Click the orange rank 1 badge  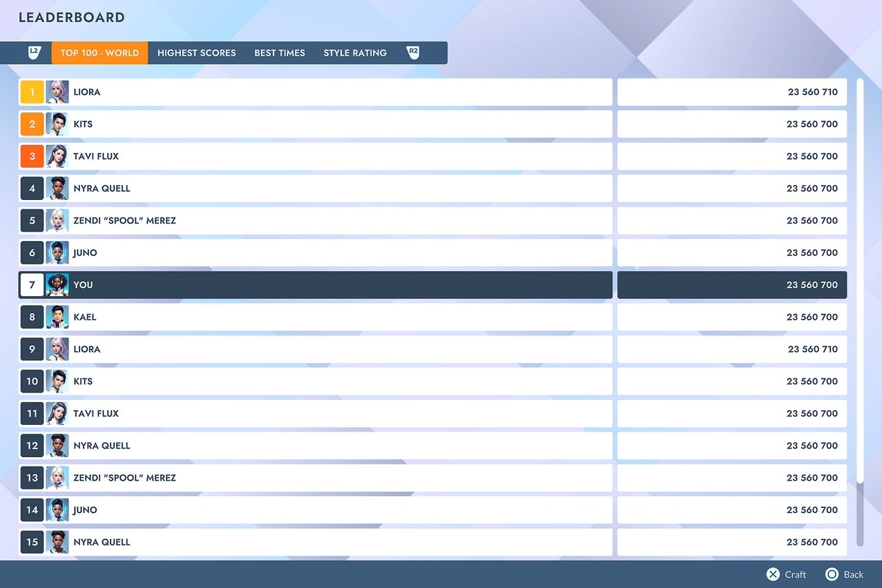coord(32,91)
